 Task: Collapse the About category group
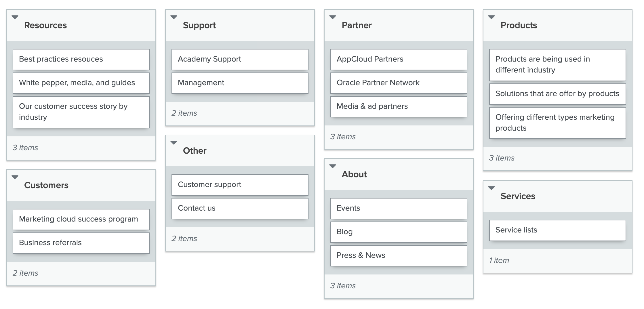[x=333, y=166]
